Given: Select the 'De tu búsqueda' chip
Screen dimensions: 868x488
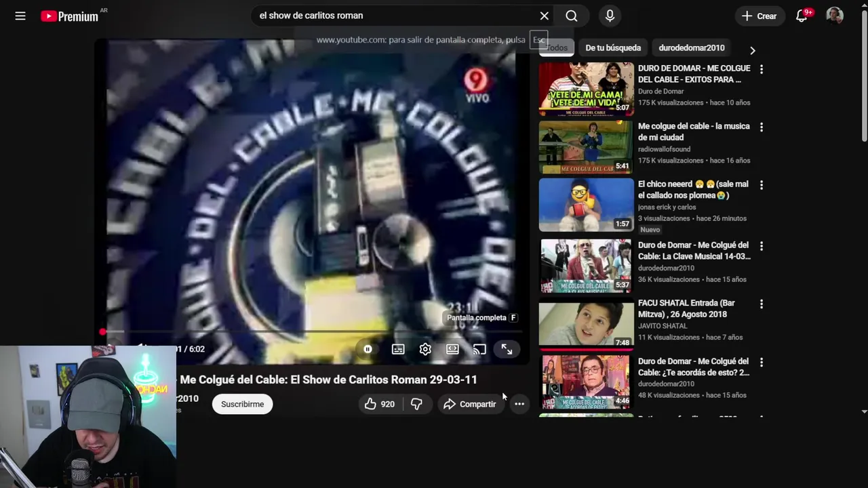Looking at the screenshot, I should coord(613,47).
